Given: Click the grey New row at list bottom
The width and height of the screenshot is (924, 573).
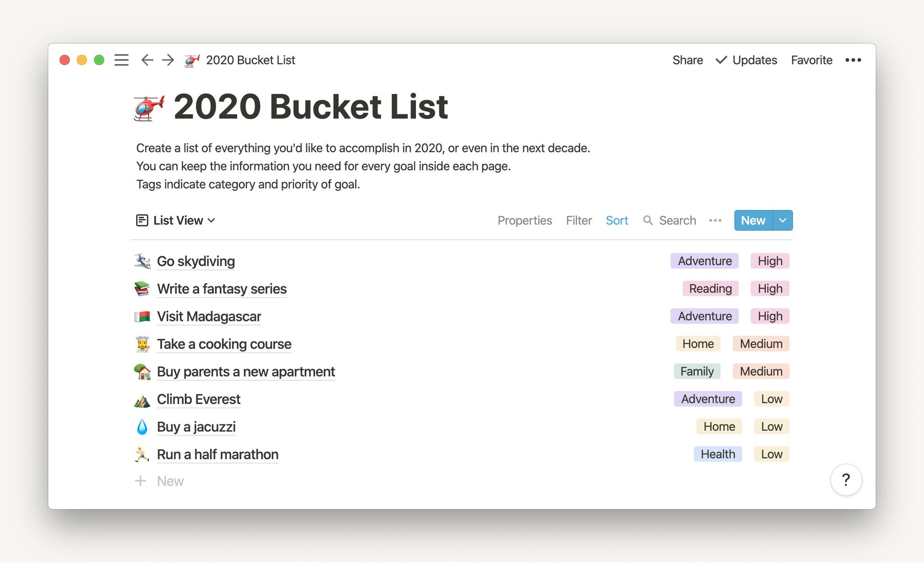Looking at the screenshot, I should 170,481.
